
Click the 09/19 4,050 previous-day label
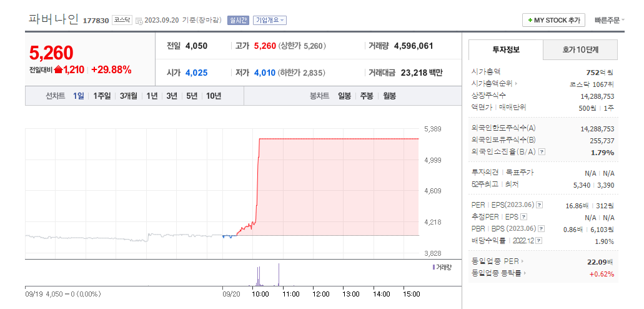63,294
